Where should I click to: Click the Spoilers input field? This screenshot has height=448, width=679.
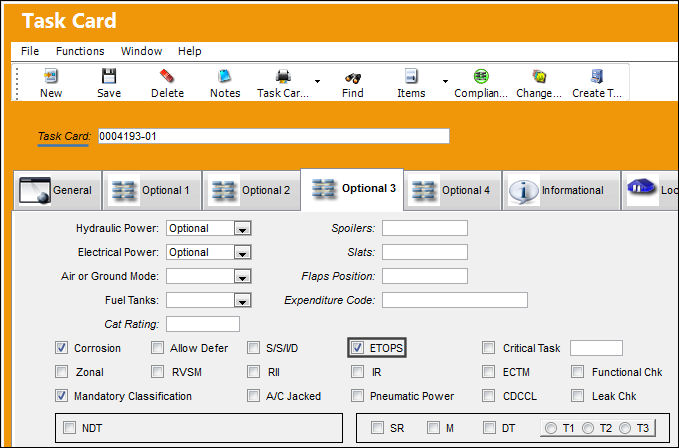[x=425, y=228]
